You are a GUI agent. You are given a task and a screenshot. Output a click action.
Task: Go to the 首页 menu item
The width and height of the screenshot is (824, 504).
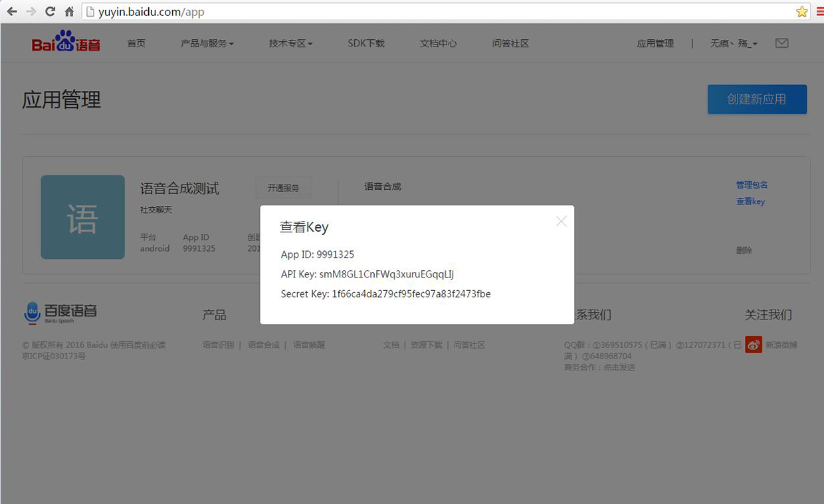[x=136, y=43]
